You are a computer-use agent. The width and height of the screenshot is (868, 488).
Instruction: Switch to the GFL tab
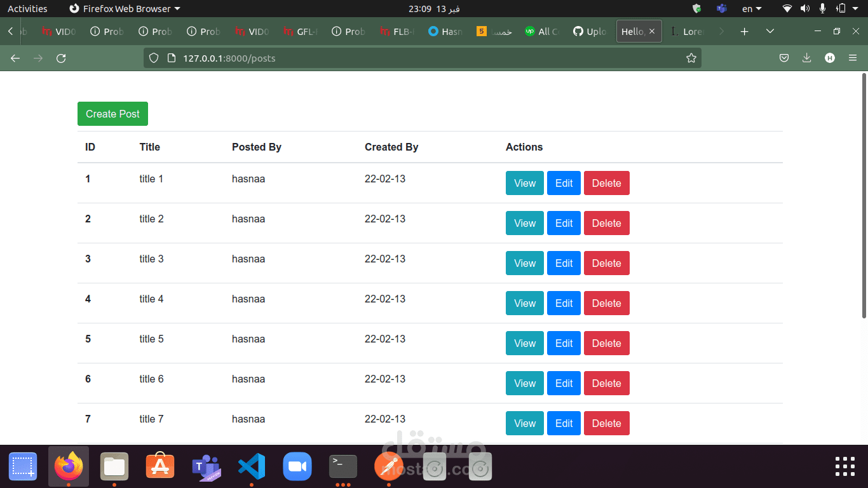pos(300,31)
